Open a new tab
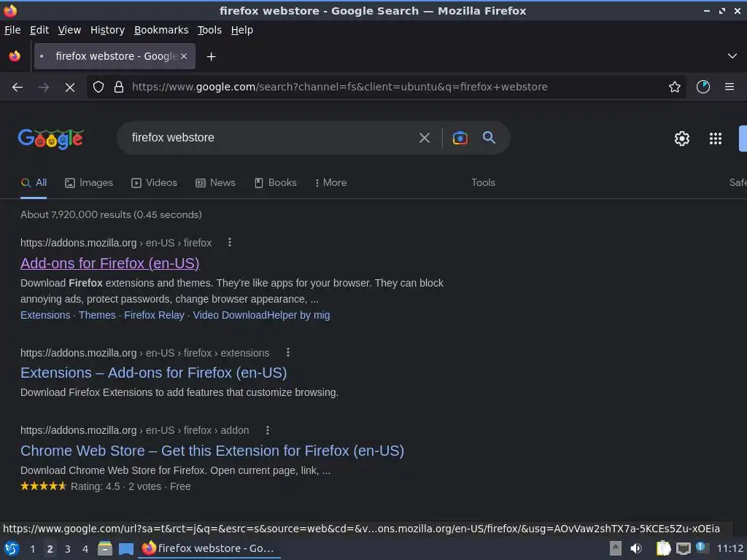The height and width of the screenshot is (560, 747). click(211, 57)
